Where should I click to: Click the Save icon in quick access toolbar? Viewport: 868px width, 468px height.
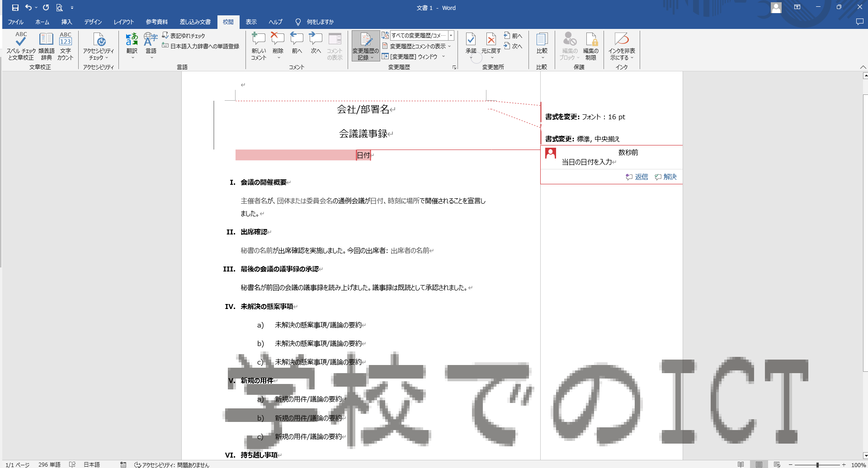point(15,8)
